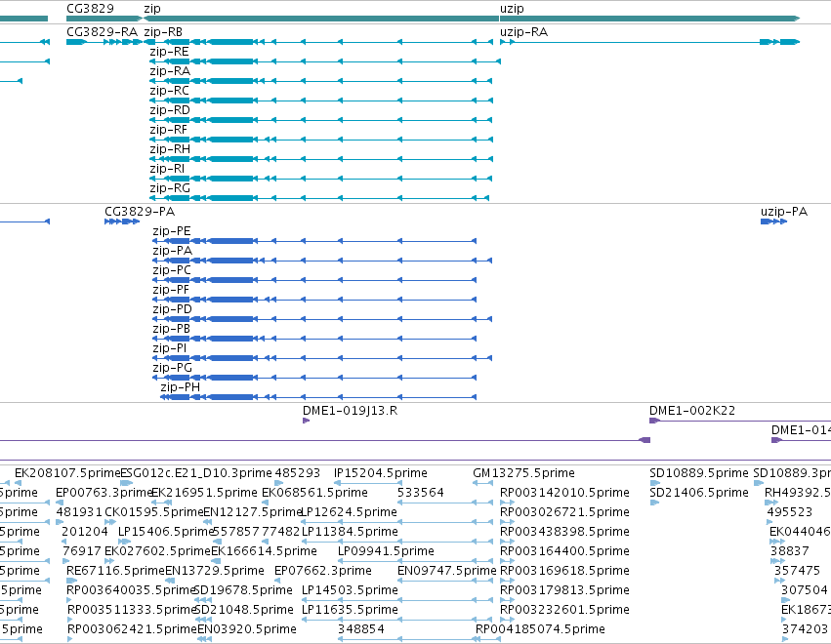Open the RP003142010.5prime EST label
831x644 pixels.
564,493
